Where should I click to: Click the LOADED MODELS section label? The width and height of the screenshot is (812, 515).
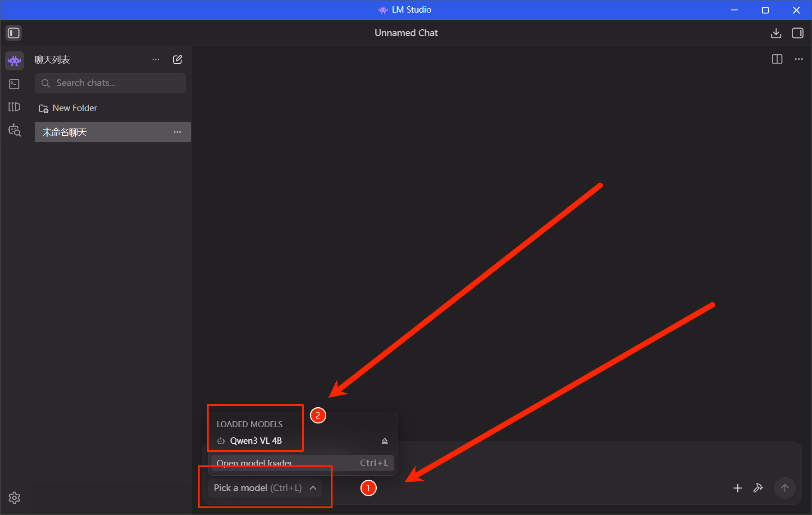250,424
